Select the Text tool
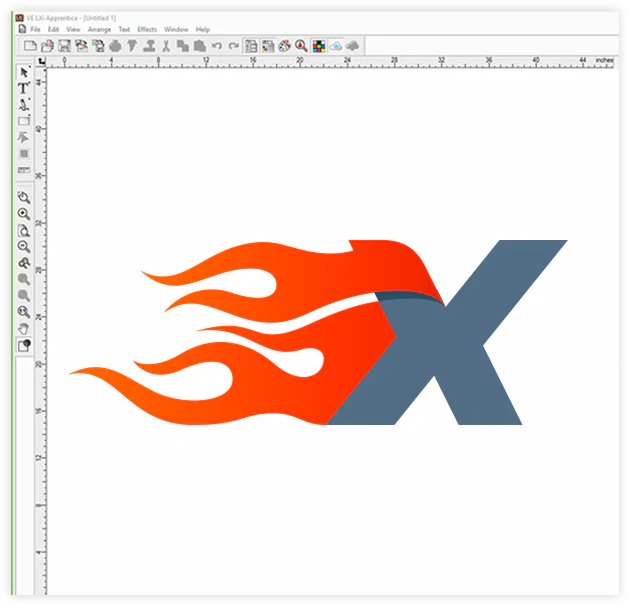This screenshot has width=630, height=608. click(x=24, y=88)
